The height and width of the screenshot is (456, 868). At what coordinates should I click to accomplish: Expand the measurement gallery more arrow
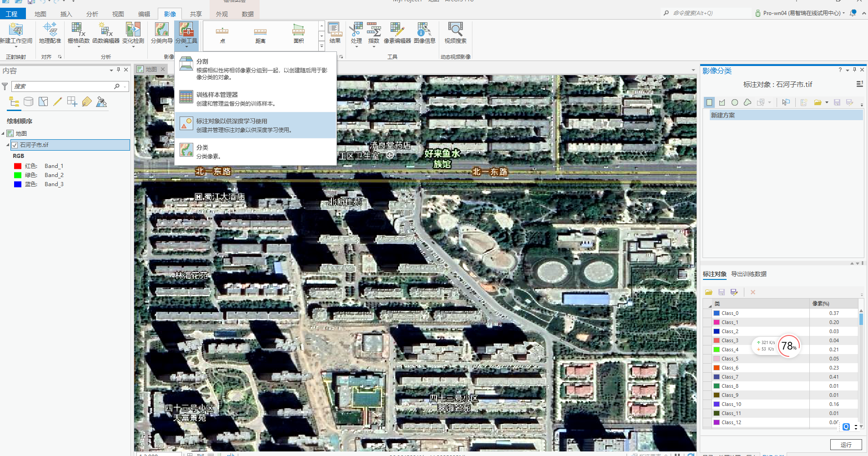click(x=321, y=46)
